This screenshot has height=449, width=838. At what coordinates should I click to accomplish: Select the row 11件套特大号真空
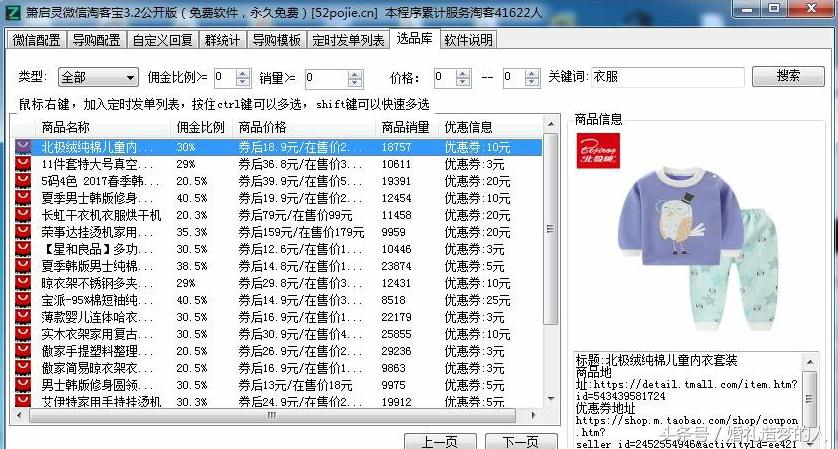[x=278, y=164]
